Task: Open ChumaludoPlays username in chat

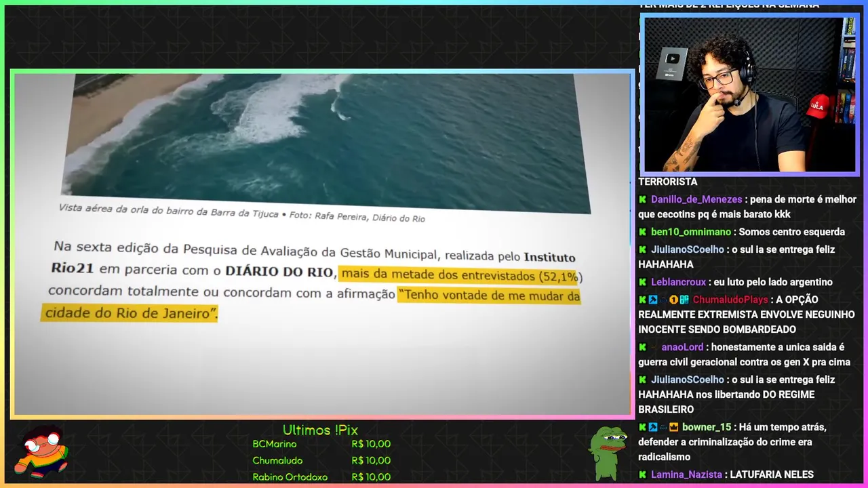Action: (x=730, y=300)
